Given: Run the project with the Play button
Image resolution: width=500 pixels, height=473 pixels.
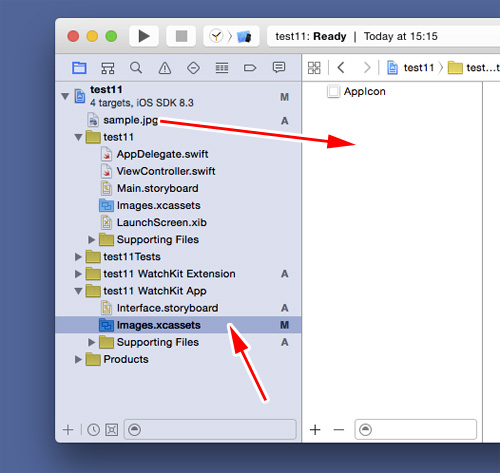Looking at the screenshot, I should (144, 36).
